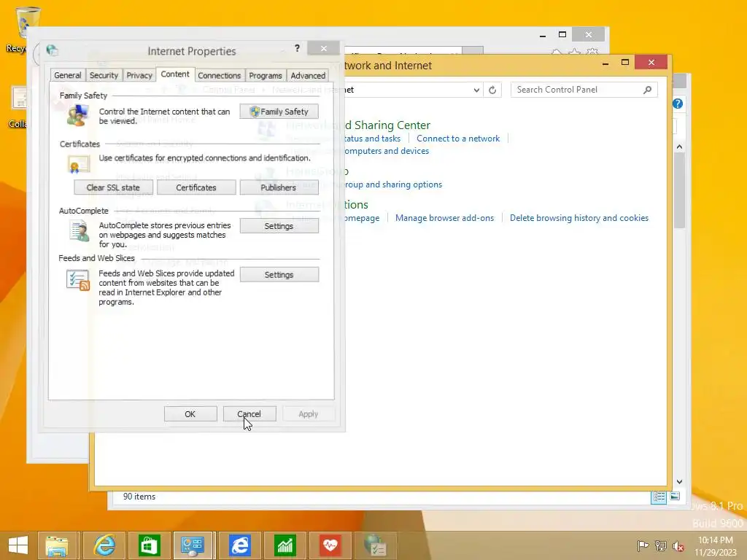
Task: Click the search magnifier icon in Control Panel
Action: click(x=647, y=90)
